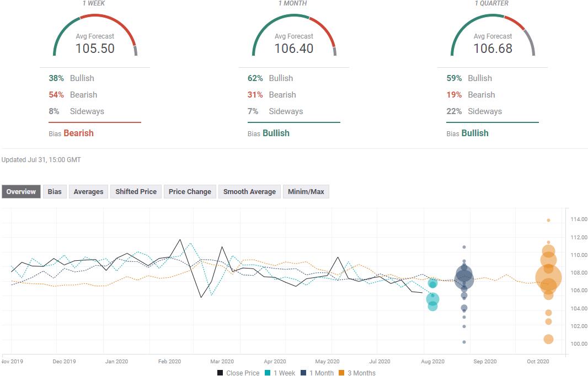Toggle the orange 3 Months legend swatch
This screenshot has height=376, width=588.
(341, 373)
